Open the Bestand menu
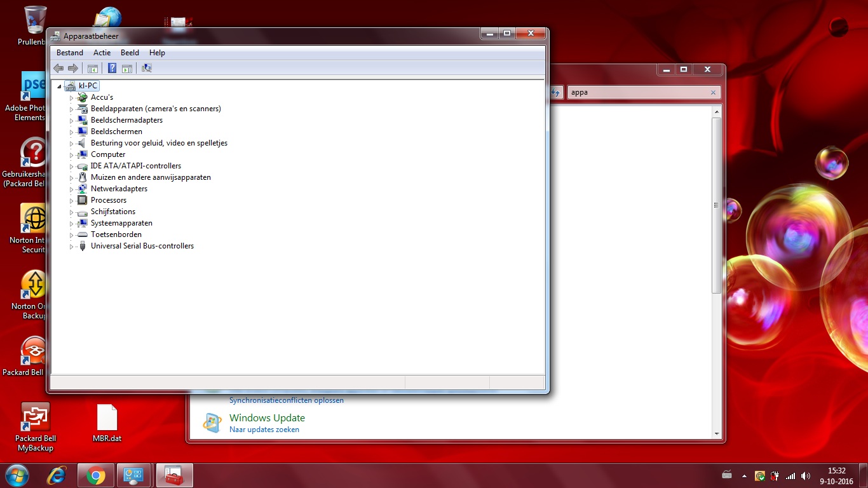868x488 pixels. click(70, 53)
